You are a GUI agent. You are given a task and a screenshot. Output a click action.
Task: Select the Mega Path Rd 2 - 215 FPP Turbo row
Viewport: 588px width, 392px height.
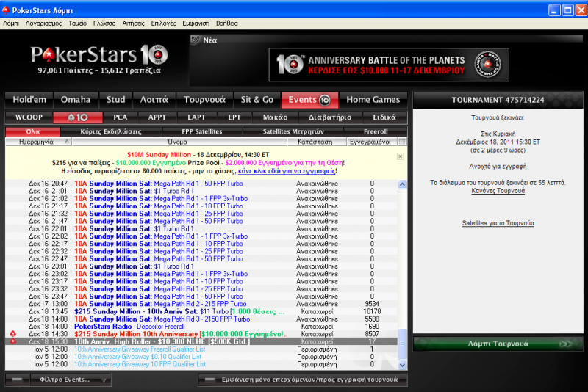coord(201,304)
